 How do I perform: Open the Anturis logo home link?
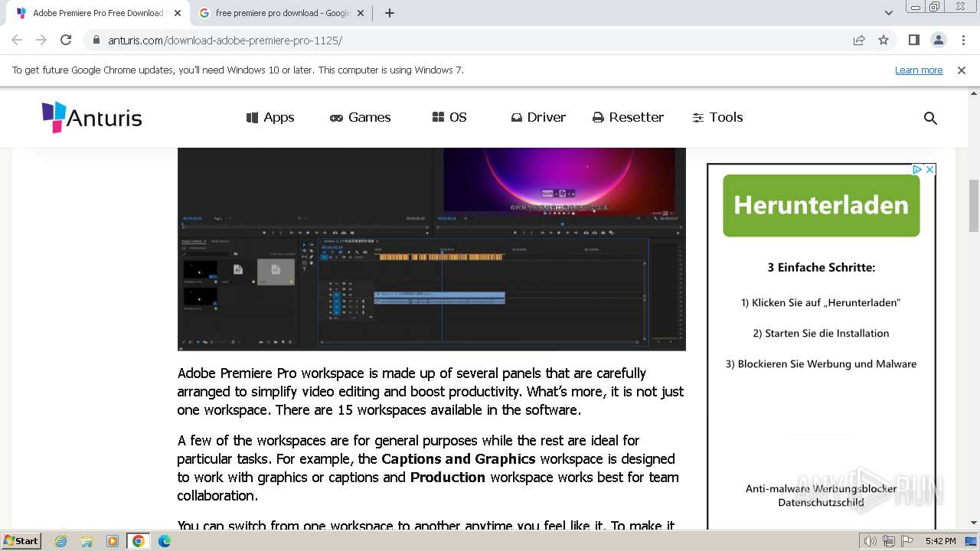pos(92,117)
